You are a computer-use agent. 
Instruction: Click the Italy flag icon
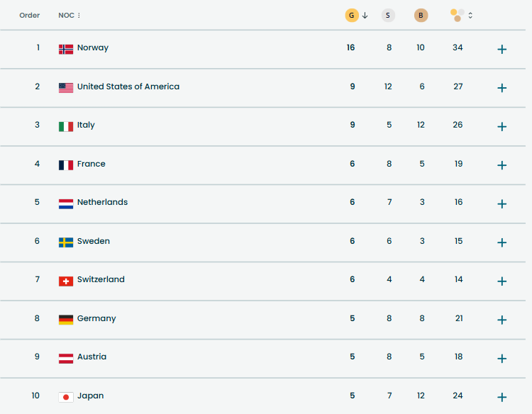tap(66, 126)
